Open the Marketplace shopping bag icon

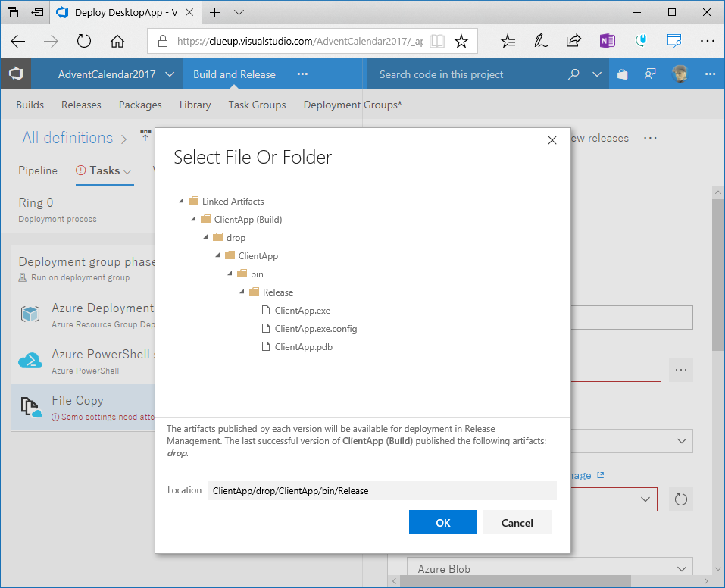tap(623, 74)
